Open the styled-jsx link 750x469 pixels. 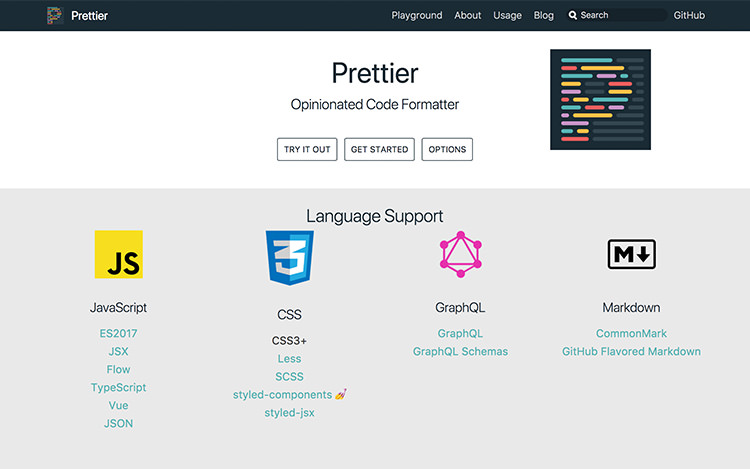pos(289,413)
